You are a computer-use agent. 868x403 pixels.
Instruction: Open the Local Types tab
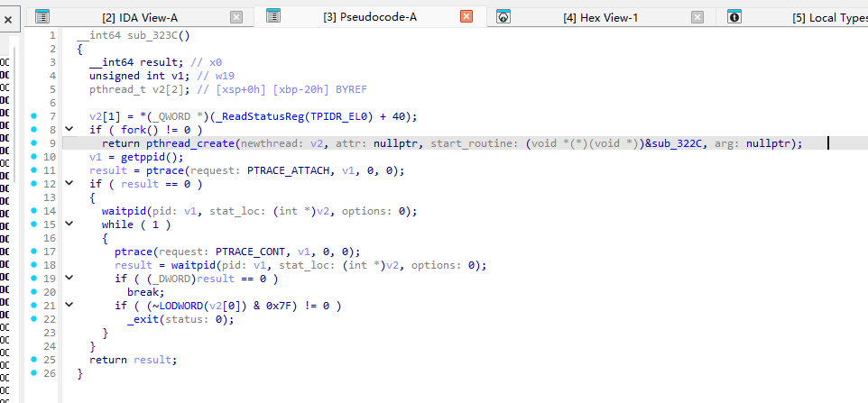(x=830, y=18)
